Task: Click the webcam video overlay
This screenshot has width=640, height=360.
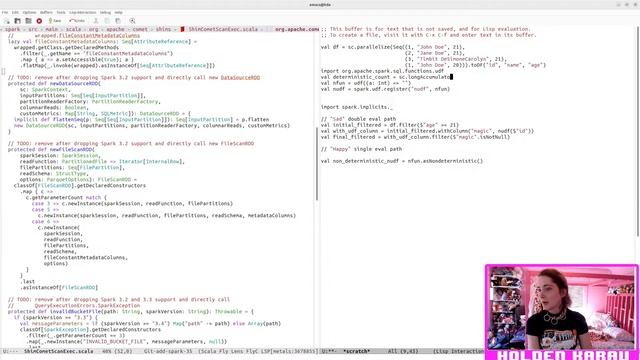Action: point(562,307)
